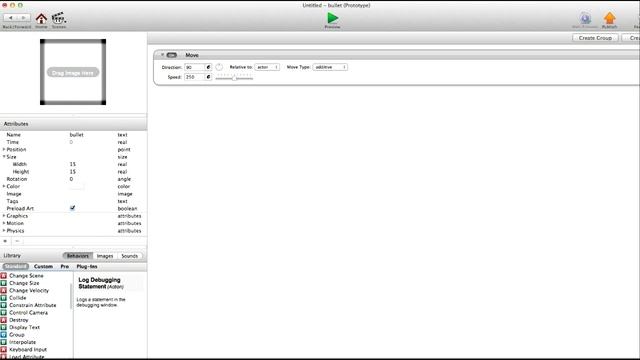Select the Change Scene list entry
The height and width of the screenshot is (360, 640).
point(26,276)
